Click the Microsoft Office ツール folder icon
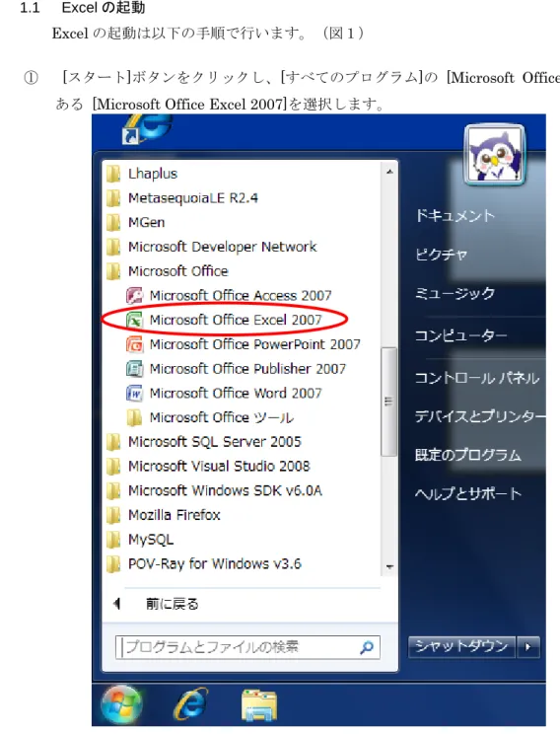The height and width of the screenshot is (736, 560). pos(135,417)
